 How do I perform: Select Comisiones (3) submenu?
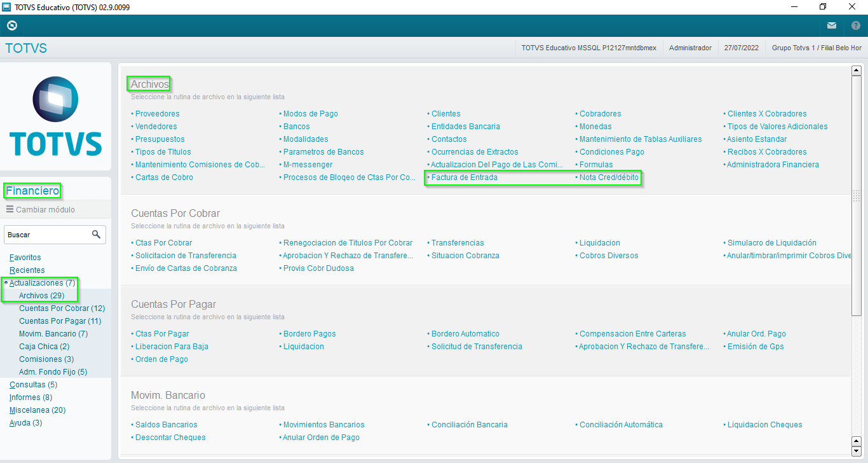coord(46,359)
